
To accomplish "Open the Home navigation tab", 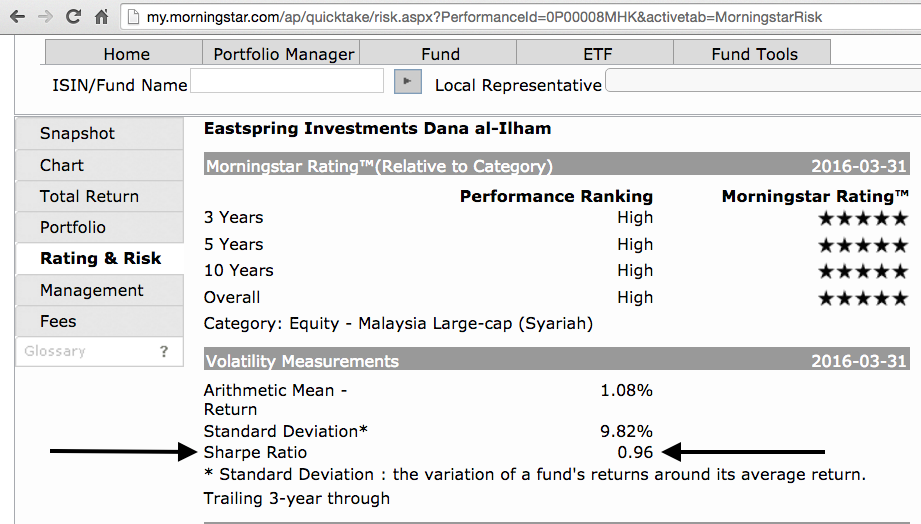I will [x=126, y=54].
